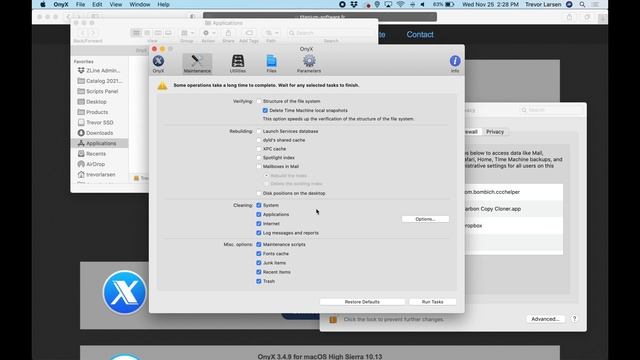This screenshot has width=640, height=360.
Task: Uncheck Internet cleaning checkbox
Action: click(259, 224)
